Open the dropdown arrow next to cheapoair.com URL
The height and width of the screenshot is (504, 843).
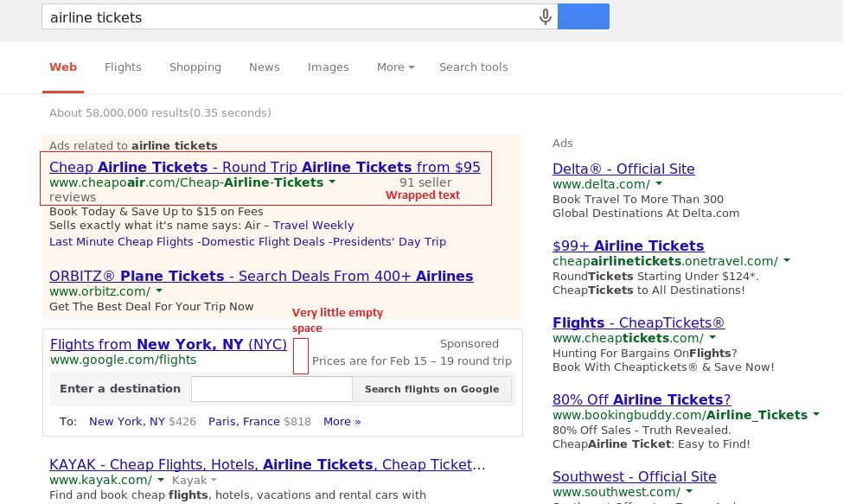[332, 182]
